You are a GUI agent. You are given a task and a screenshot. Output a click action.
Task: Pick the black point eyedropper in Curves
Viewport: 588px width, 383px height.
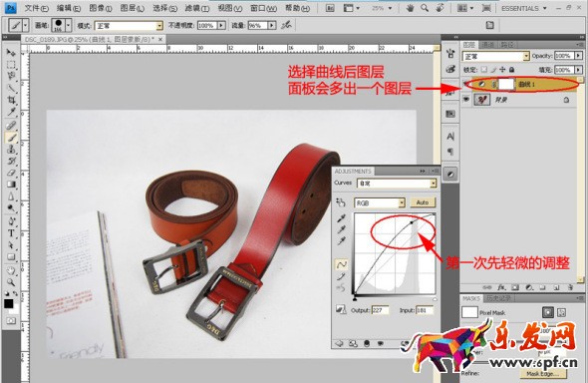pyautogui.click(x=341, y=218)
